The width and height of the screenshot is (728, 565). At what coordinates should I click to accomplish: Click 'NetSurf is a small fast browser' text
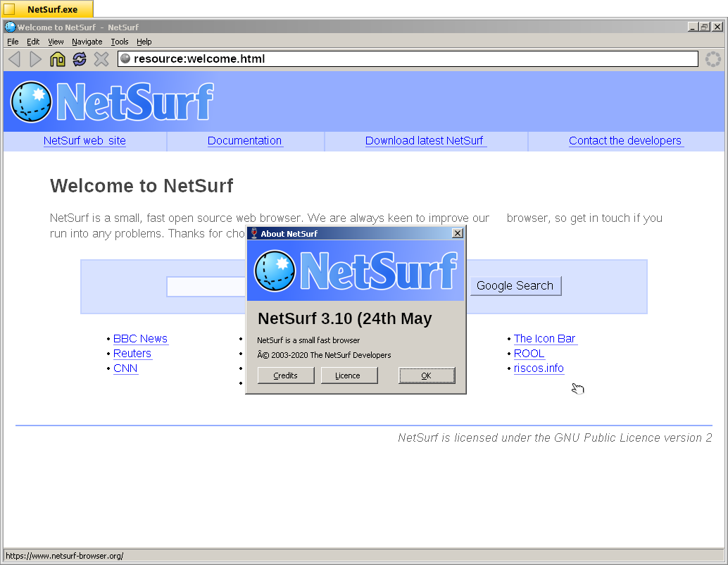(308, 340)
